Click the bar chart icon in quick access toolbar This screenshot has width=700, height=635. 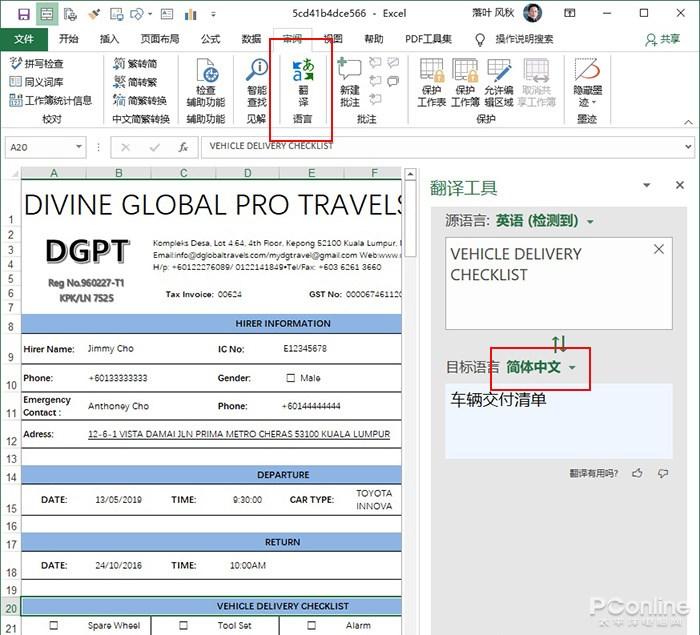click(x=191, y=14)
